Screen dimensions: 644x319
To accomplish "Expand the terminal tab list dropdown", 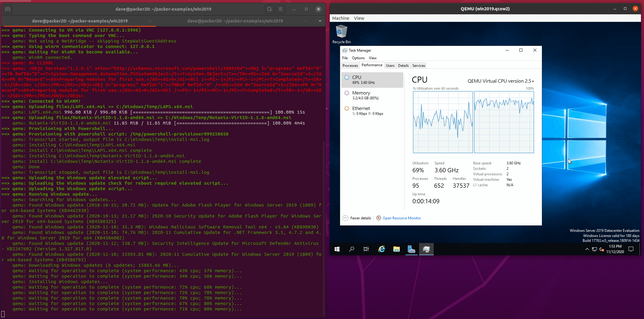I will click(320, 21).
